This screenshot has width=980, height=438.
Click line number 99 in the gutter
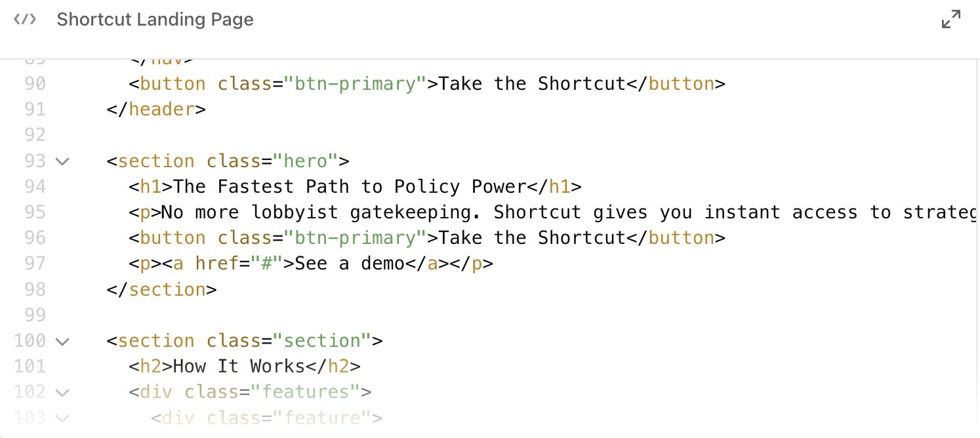coord(35,315)
